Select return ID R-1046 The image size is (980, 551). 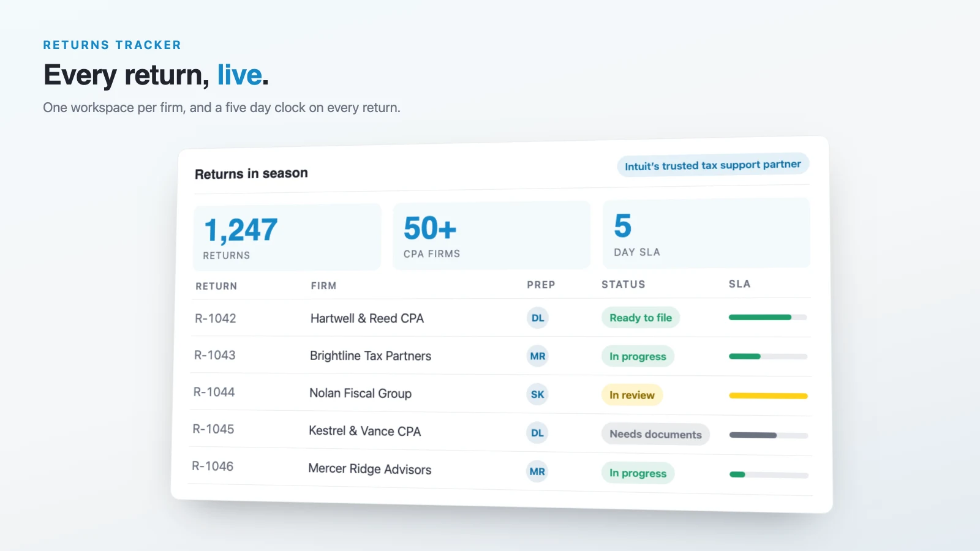point(213,466)
